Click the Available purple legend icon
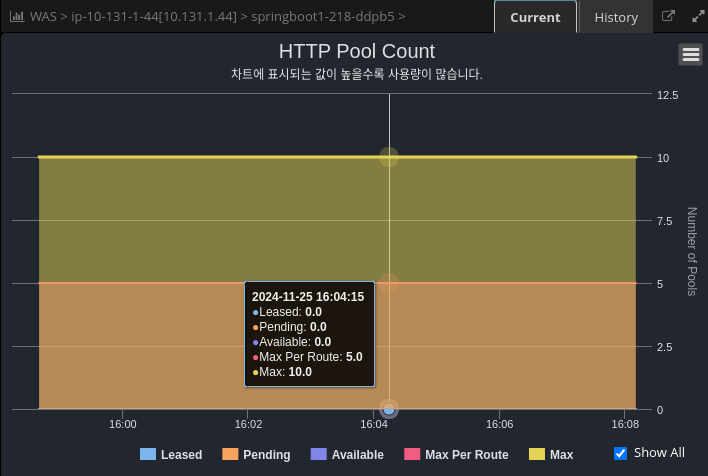Image resolution: width=708 pixels, height=476 pixels. pyautogui.click(x=319, y=454)
